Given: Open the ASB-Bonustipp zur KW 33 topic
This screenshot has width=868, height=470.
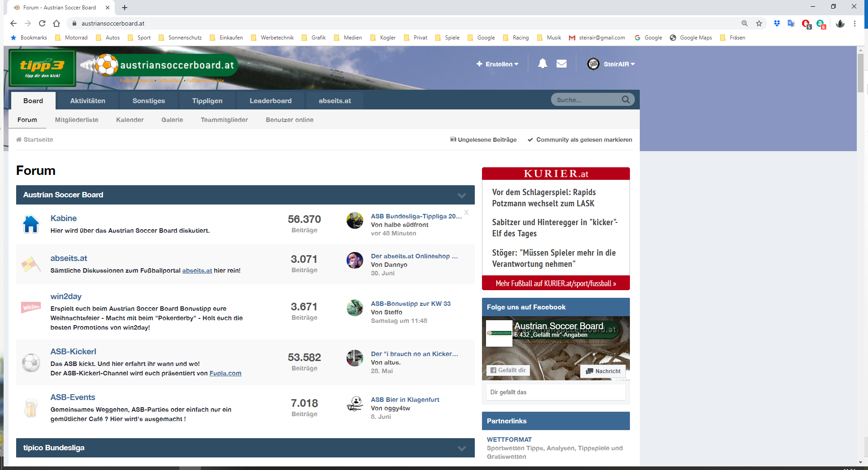Looking at the screenshot, I should (411, 304).
